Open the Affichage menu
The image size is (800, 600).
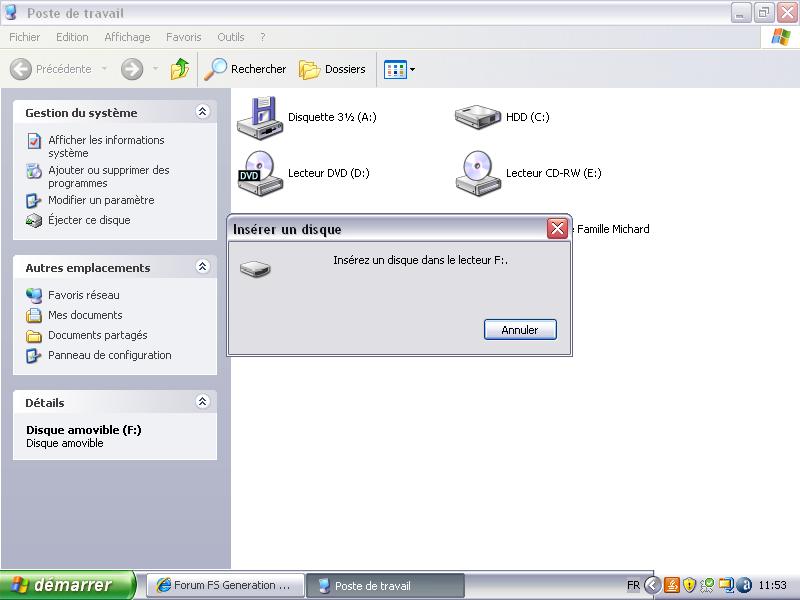tap(127, 37)
